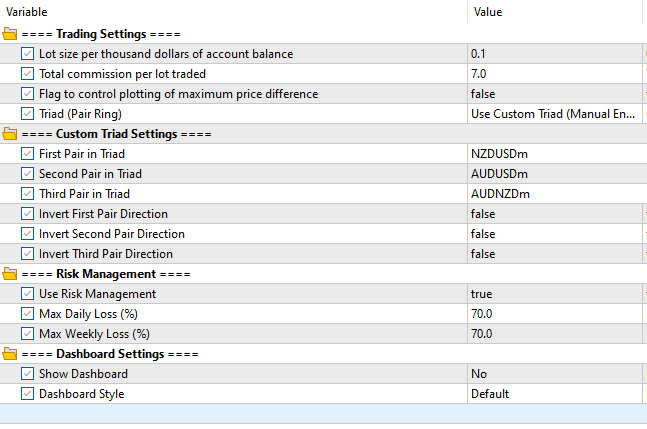Uncheck the Show Dashboard checkbox

(x=27, y=373)
